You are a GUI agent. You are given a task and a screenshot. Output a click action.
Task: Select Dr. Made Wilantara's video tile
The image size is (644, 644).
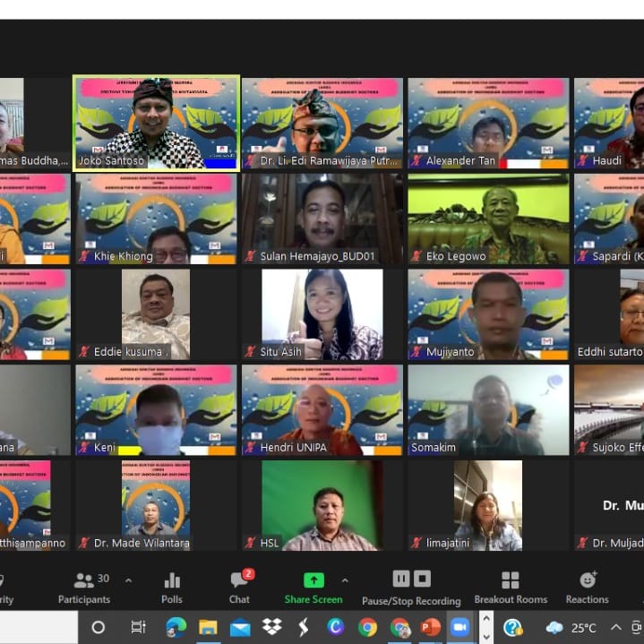pos(156,505)
